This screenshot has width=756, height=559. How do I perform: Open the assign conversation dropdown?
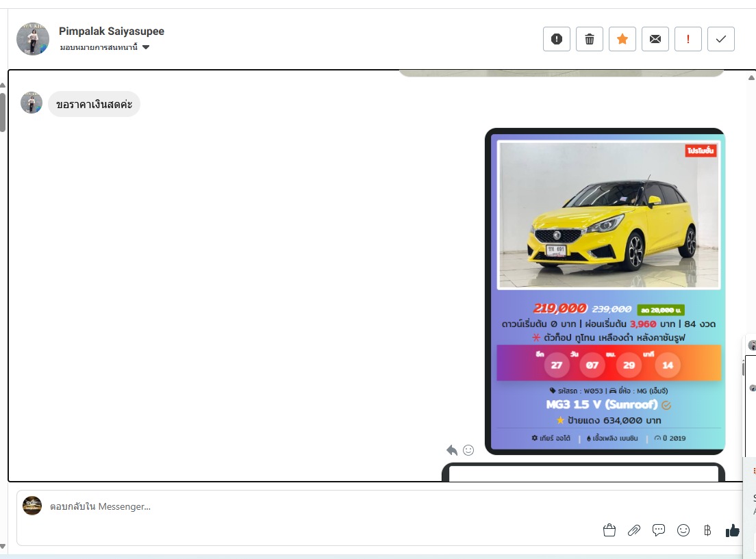pos(105,47)
